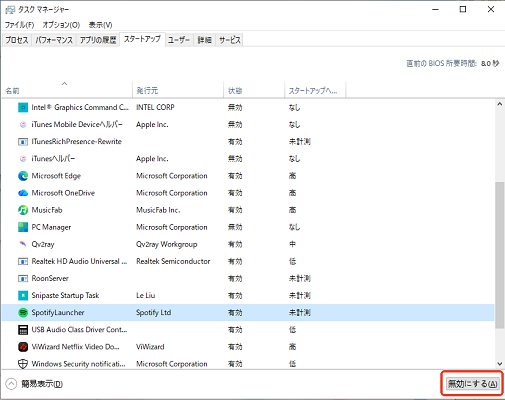Image resolution: width=505 pixels, height=400 pixels.
Task: Click the MusicFab icon
Action: (x=23, y=210)
